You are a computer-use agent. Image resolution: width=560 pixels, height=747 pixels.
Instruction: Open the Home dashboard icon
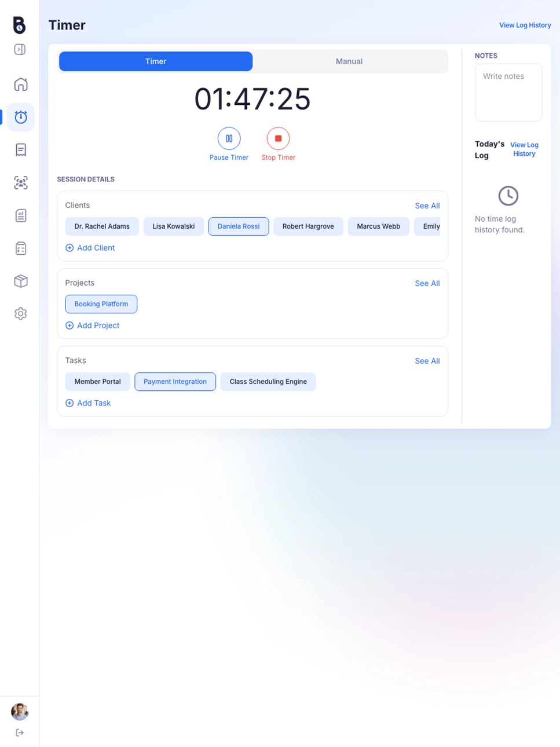(x=21, y=85)
